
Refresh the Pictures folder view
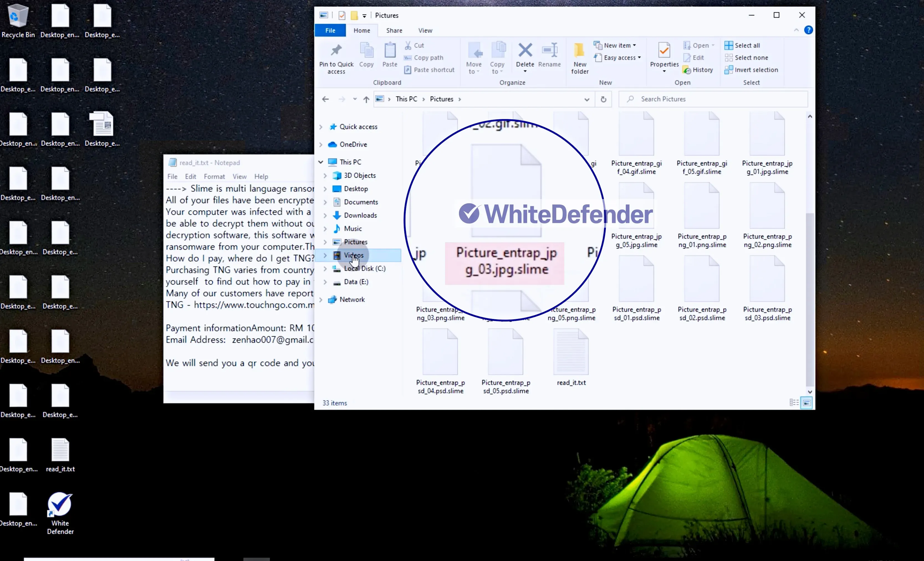click(x=603, y=99)
